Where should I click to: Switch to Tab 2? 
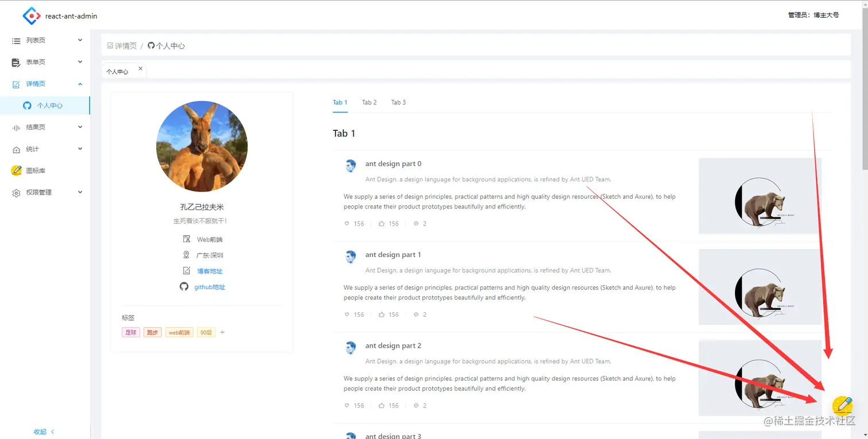369,102
